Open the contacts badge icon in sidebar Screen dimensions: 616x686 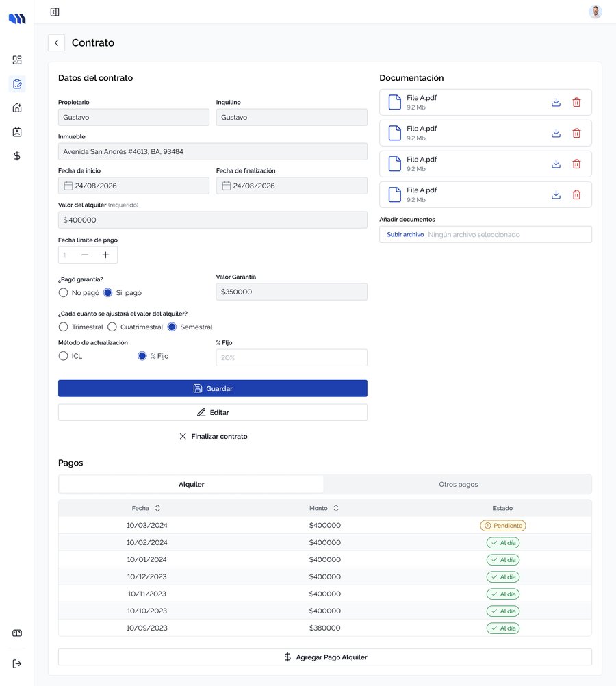pos(17,132)
